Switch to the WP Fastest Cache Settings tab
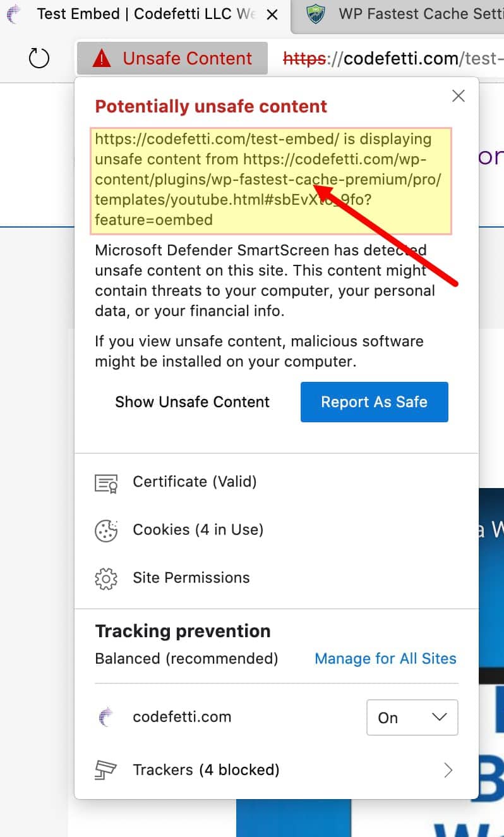This screenshot has width=504, height=837. point(411,13)
